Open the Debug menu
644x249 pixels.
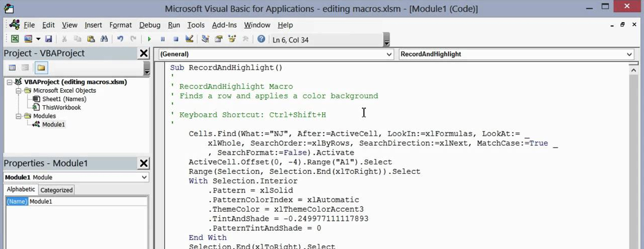click(x=150, y=25)
